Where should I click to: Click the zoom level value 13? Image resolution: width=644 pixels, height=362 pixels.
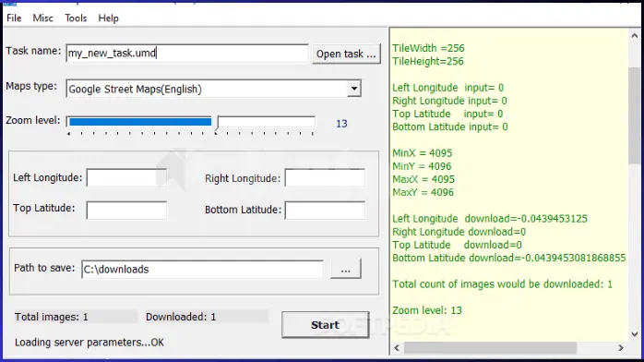(x=341, y=124)
